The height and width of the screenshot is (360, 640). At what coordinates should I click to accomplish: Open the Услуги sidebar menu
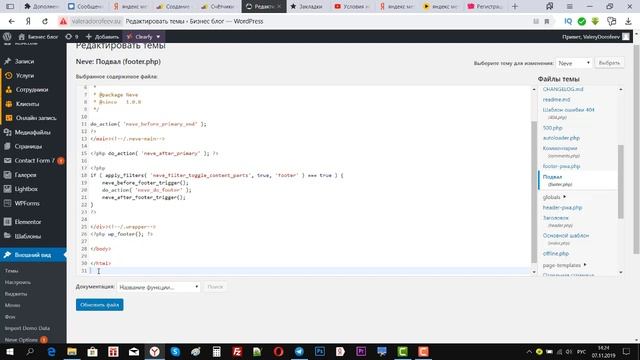coord(24,76)
